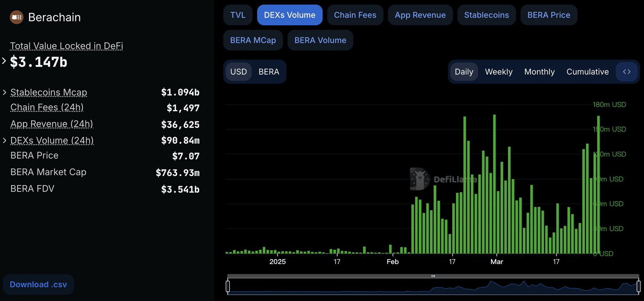Screen dimensions: 644x301
Task: Click the $1.094b stablecoins value
Action: (180, 92)
